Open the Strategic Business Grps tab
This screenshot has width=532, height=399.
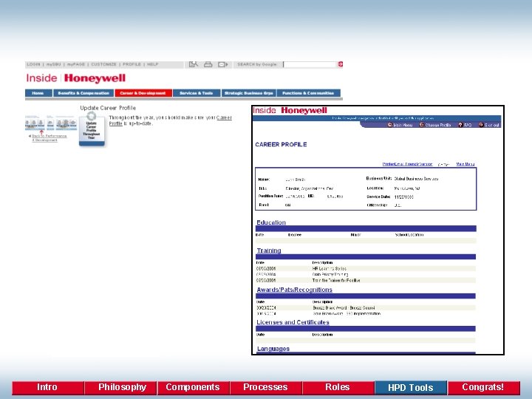[x=249, y=93]
